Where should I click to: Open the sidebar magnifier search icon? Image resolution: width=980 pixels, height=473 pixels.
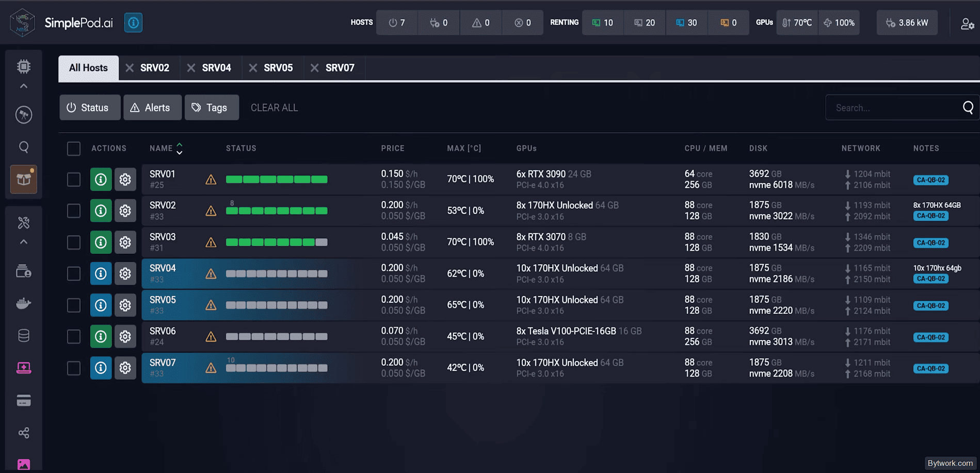24,148
